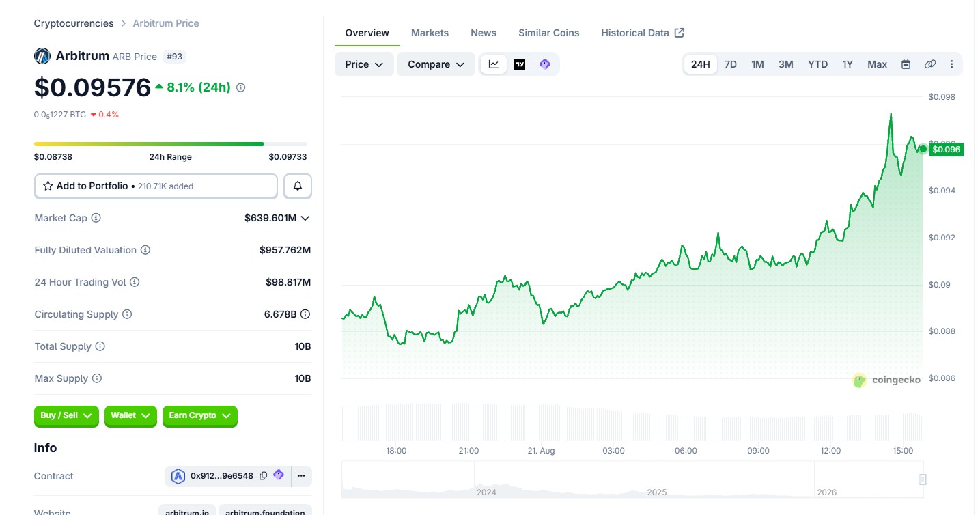Click contract address 0x912...9e6548
Image resolution: width=980 pixels, height=515 pixels.
click(222, 476)
